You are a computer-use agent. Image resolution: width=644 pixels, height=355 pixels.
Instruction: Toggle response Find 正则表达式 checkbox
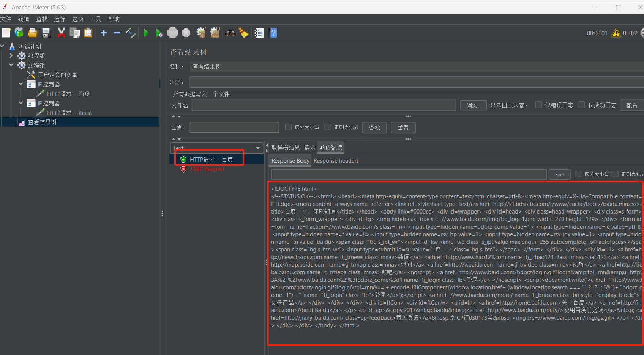pyautogui.click(x=615, y=174)
